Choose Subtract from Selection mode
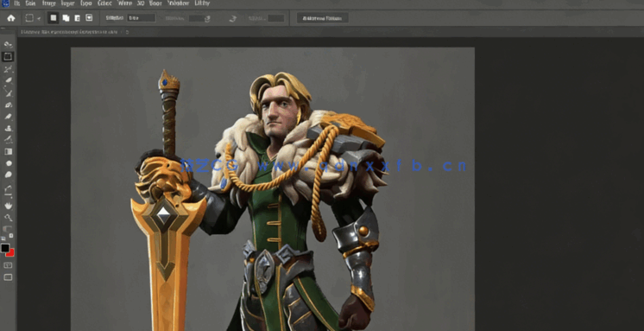 77,18
